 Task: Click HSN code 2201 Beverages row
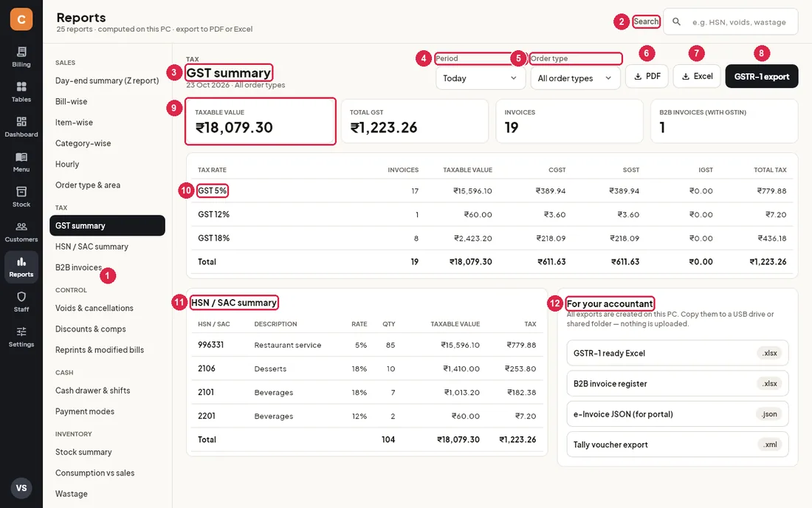367,416
